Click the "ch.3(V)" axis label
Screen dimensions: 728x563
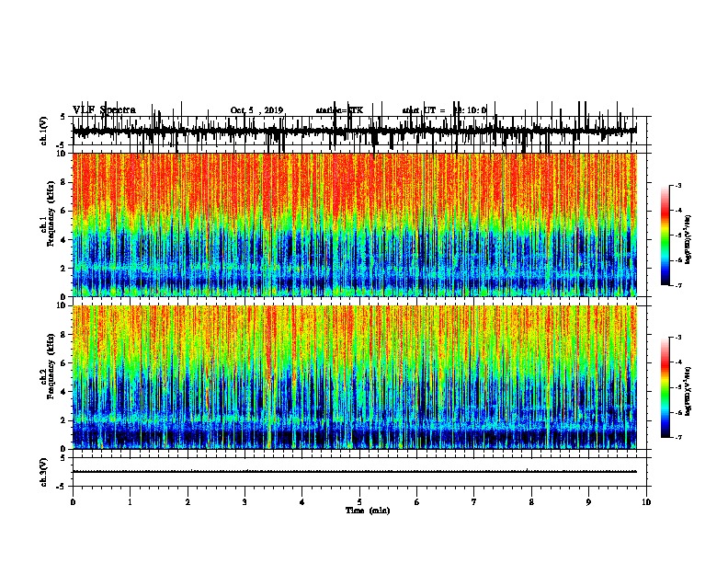pyautogui.click(x=44, y=472)
